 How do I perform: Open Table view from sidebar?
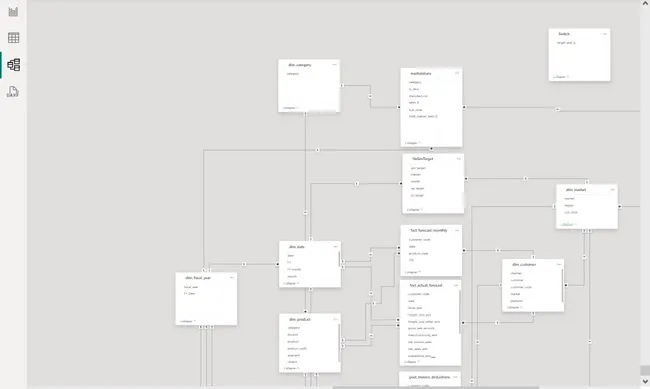pos(13,38)
